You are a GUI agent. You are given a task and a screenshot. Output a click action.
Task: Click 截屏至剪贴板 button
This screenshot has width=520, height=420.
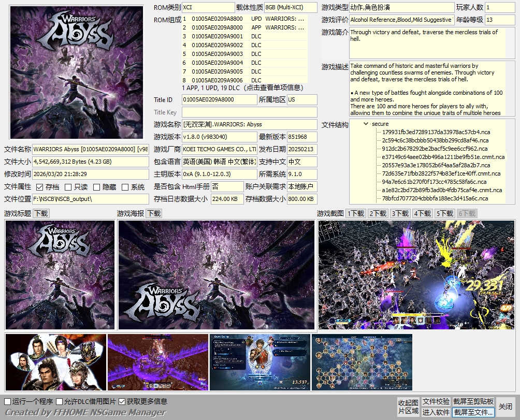pyautogui.click(x=473, y=402)
